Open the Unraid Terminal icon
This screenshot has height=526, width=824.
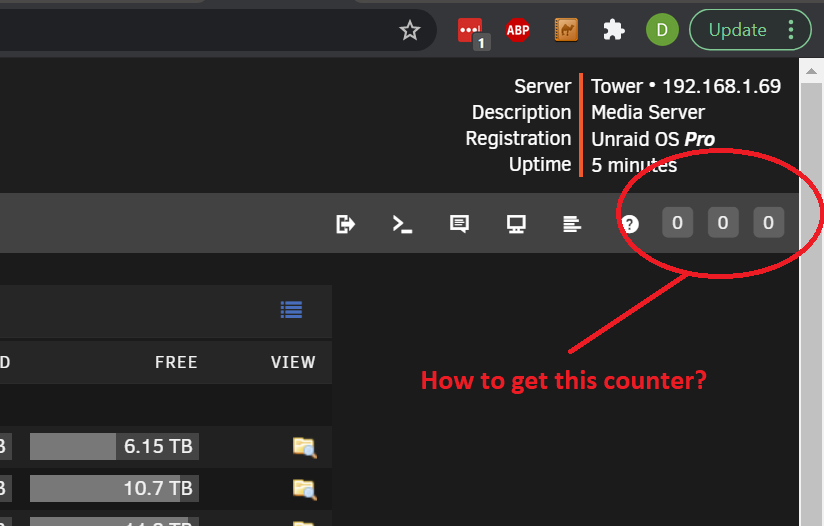point(402,224)
